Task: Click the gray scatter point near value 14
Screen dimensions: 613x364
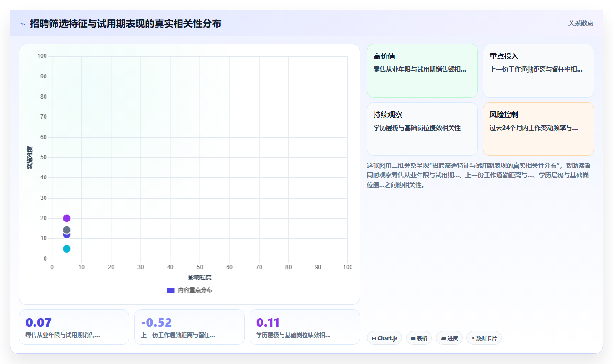Action: (67, 230)
